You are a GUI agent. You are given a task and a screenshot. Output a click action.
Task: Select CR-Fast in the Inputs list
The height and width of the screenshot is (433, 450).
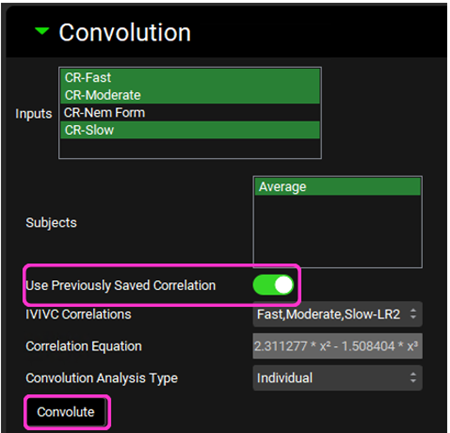(x=190, y=78)
